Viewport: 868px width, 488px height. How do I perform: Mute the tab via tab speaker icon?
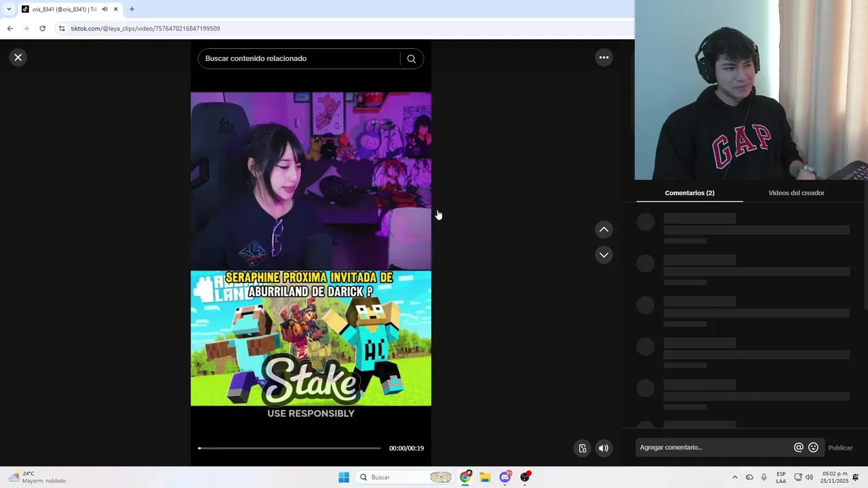104,9
